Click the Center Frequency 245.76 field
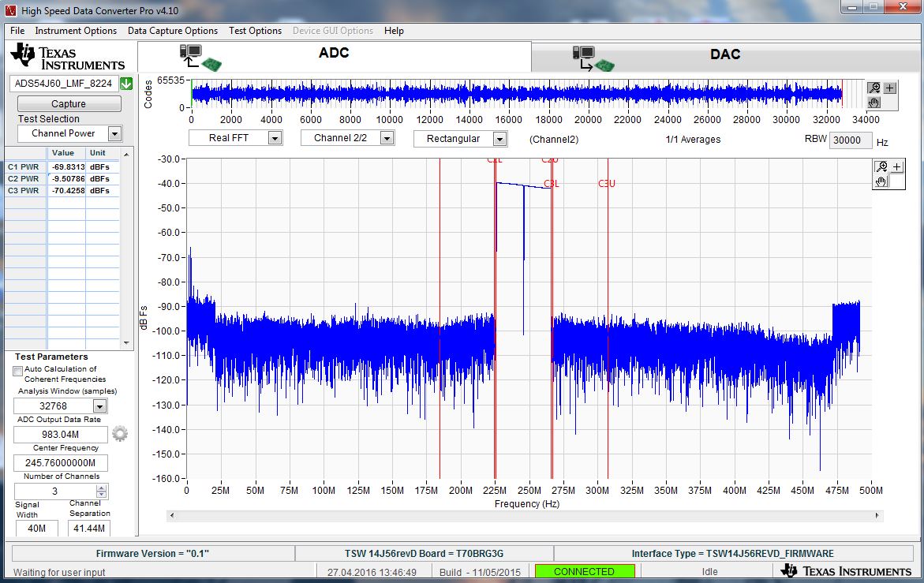 pos(61,463)
